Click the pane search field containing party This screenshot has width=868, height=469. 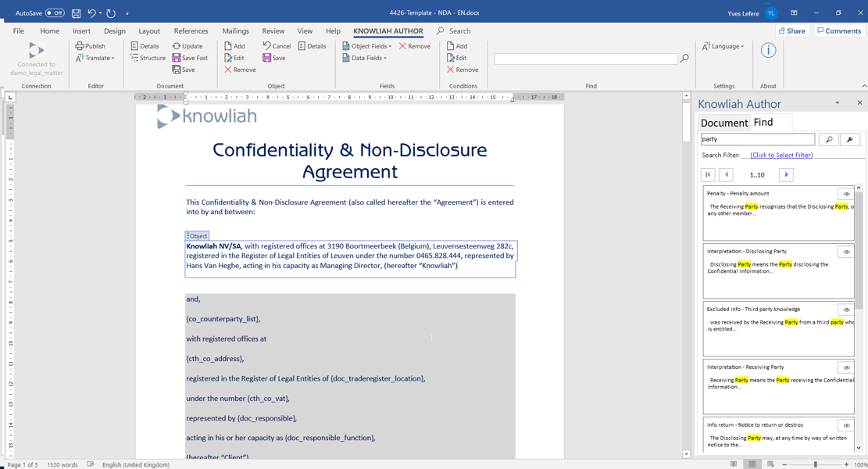(x=757, y=139)
